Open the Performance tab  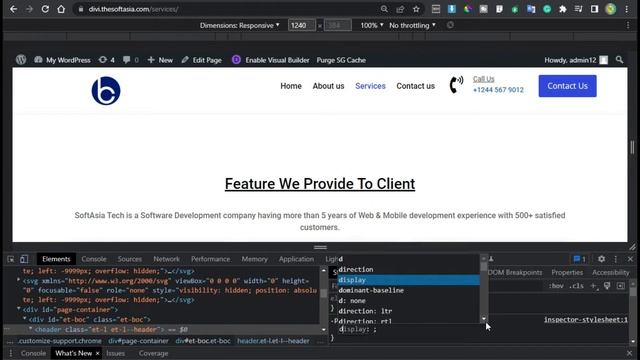211,259
